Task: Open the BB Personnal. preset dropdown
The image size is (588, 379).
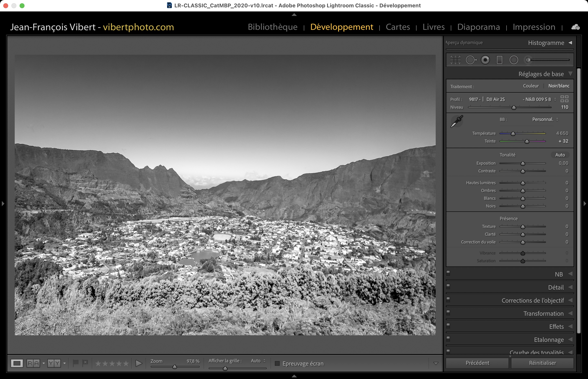Action: point(545,119)
